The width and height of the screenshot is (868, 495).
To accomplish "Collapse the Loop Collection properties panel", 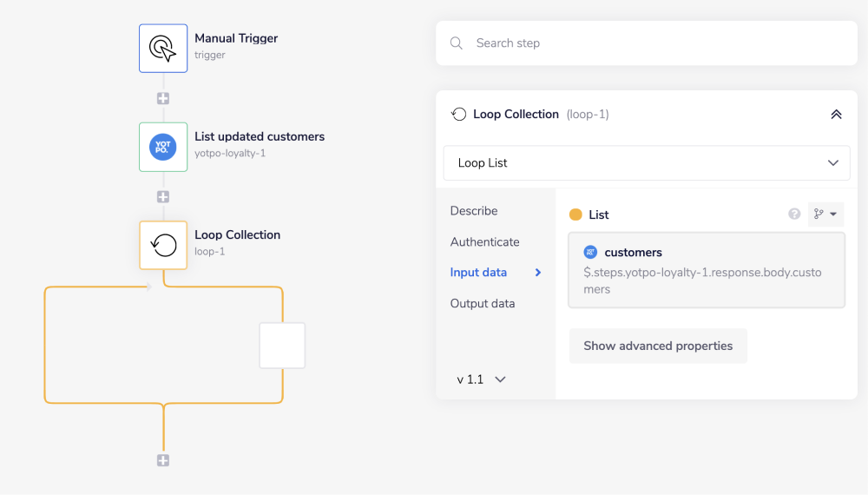I will pyautogui.click(x=836, y=115).
